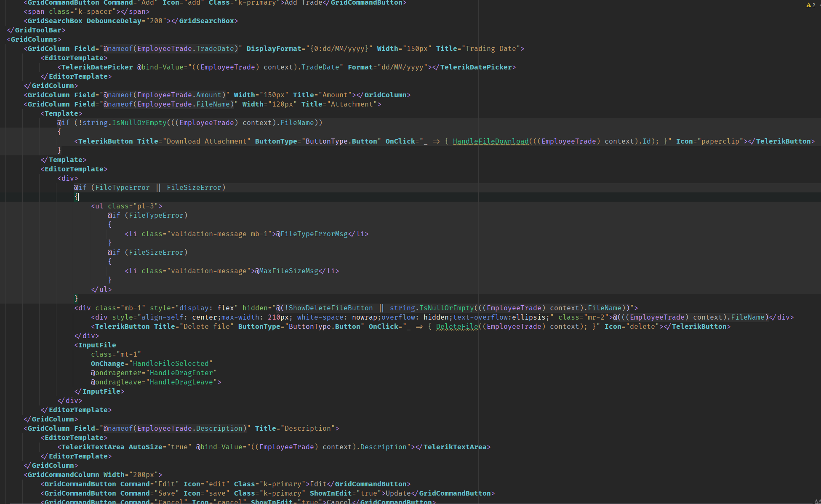
Task: Click the HandleFileSelected OnChange value
Action: click(x=171, y=363)
